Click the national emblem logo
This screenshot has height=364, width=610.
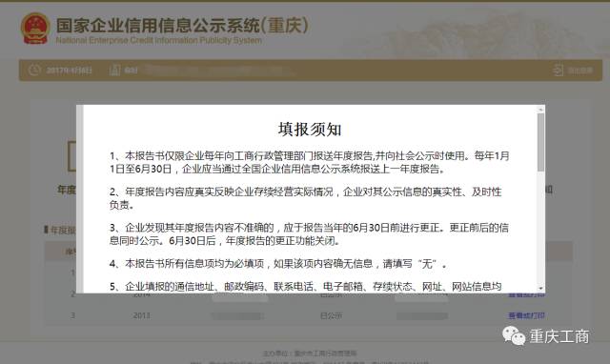35,29
